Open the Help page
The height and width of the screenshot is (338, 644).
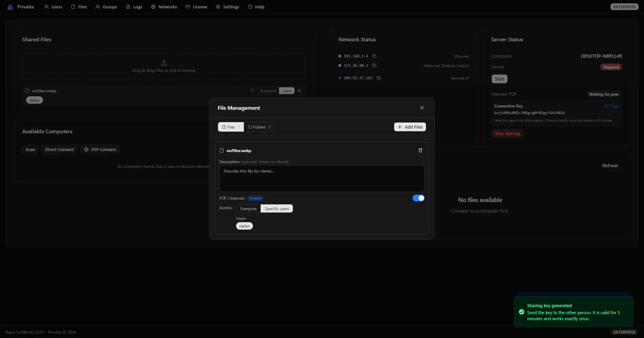click(256, 7)
